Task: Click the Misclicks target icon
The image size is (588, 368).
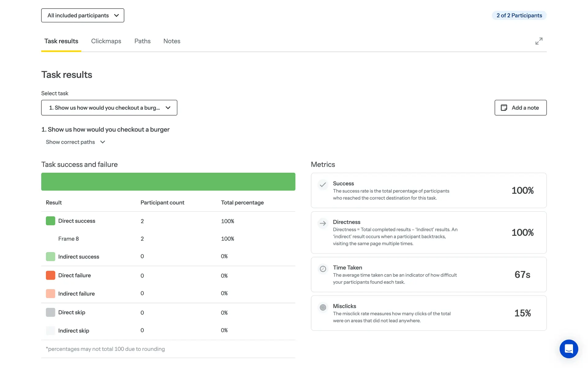Action: (x=323, y=307)
